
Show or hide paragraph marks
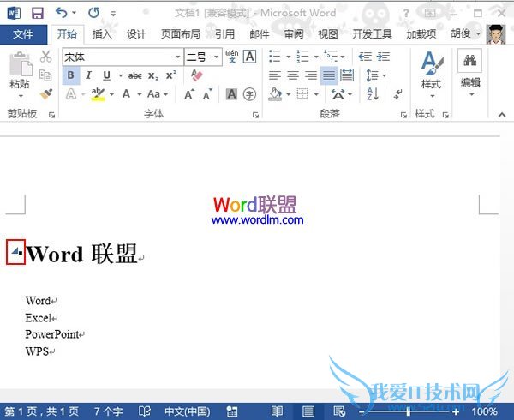point(398,94)
